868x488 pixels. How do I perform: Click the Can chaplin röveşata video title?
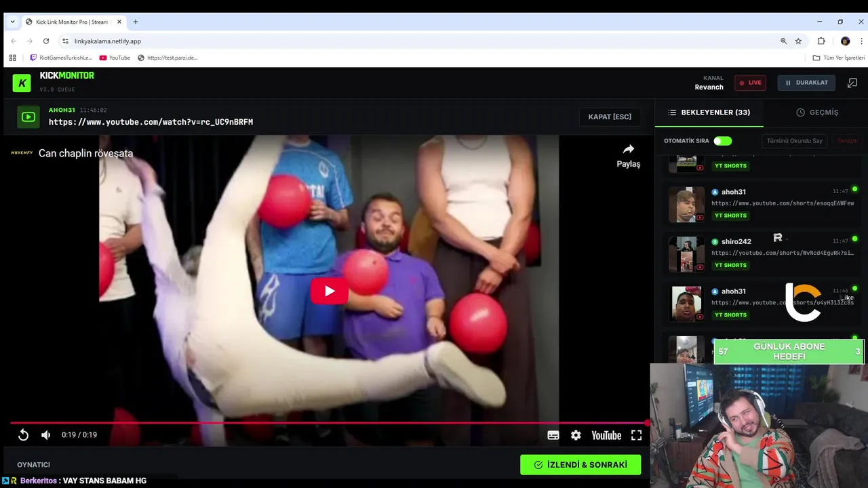(85, 153)
